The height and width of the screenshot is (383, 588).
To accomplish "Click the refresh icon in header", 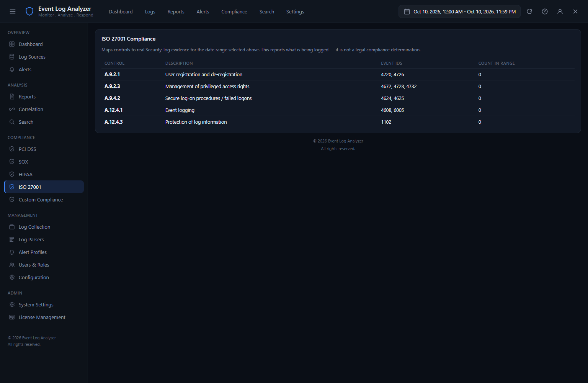I will 529,11.
